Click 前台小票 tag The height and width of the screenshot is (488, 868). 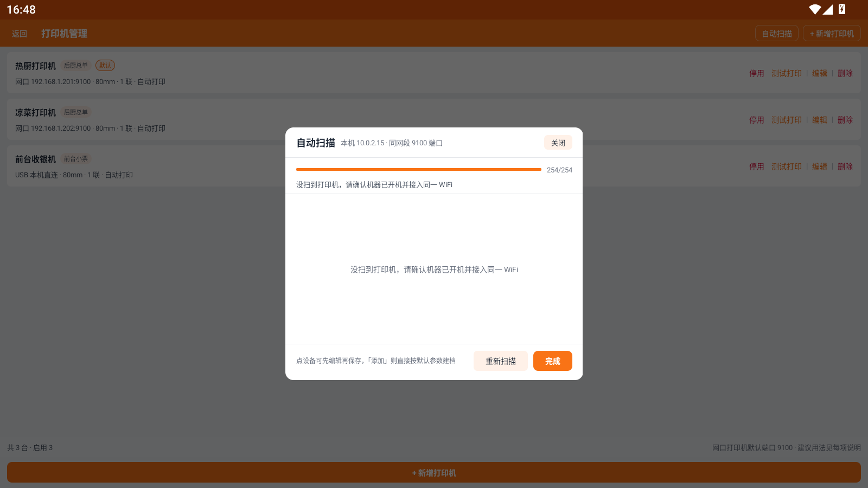75,159
